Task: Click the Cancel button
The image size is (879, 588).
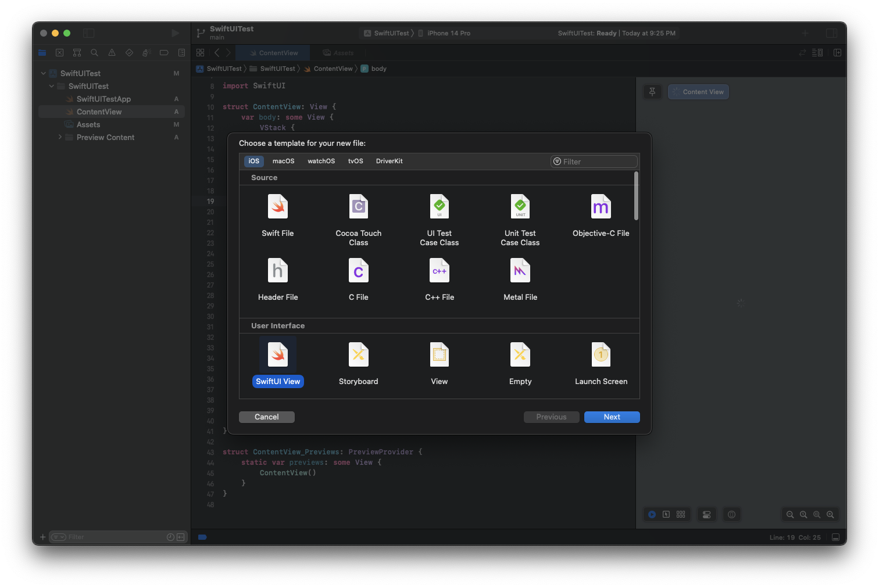Action: pyautogui.click(x=267, y=417)
